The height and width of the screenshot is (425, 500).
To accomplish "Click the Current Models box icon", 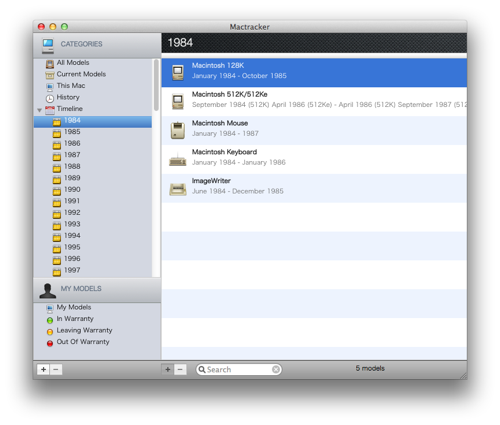I will [x=50, y=75].
